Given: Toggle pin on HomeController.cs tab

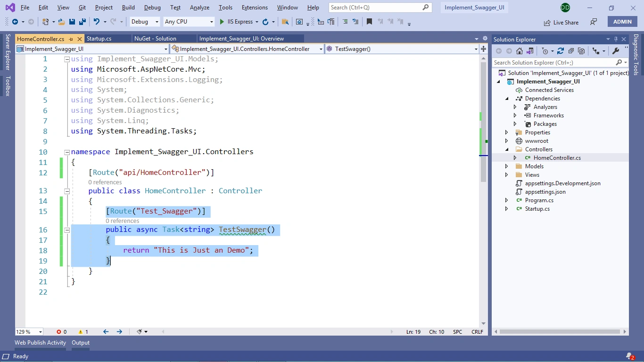Looking at the screenshot, I should click(71, 39).
